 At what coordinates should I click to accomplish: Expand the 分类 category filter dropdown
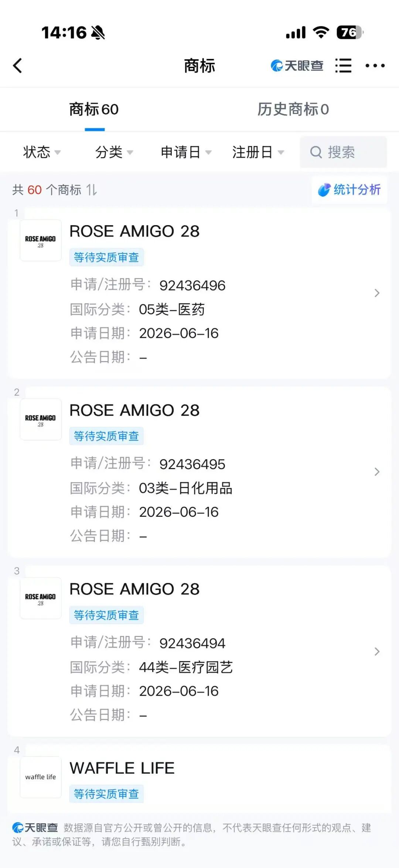114,152
